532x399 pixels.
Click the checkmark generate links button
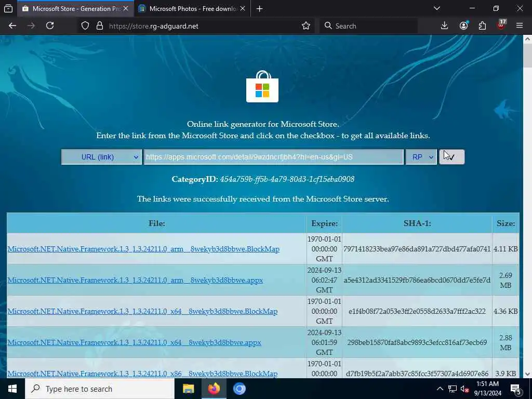tap(451, 157)
